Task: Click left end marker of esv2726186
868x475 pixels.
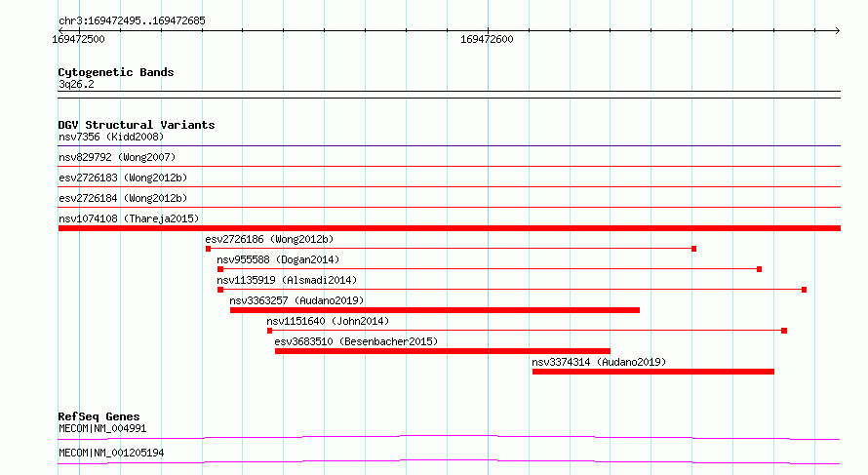Action: pyautogui.click(x=208, y=249)
